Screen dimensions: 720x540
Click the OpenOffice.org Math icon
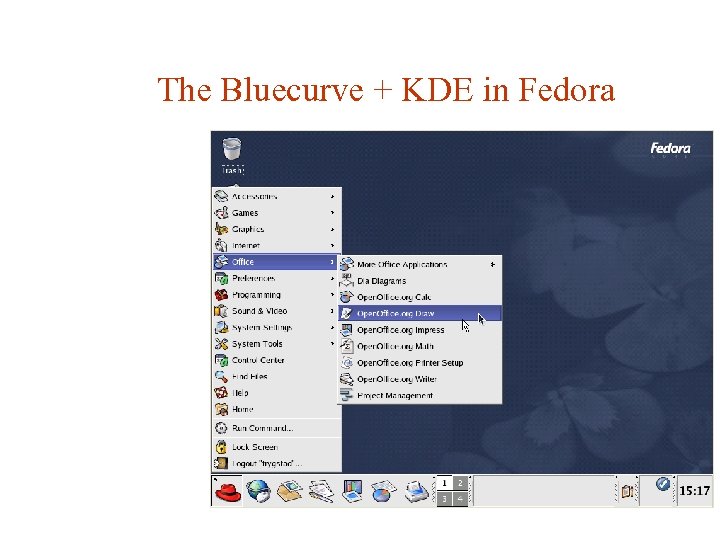tap(347, 346)
